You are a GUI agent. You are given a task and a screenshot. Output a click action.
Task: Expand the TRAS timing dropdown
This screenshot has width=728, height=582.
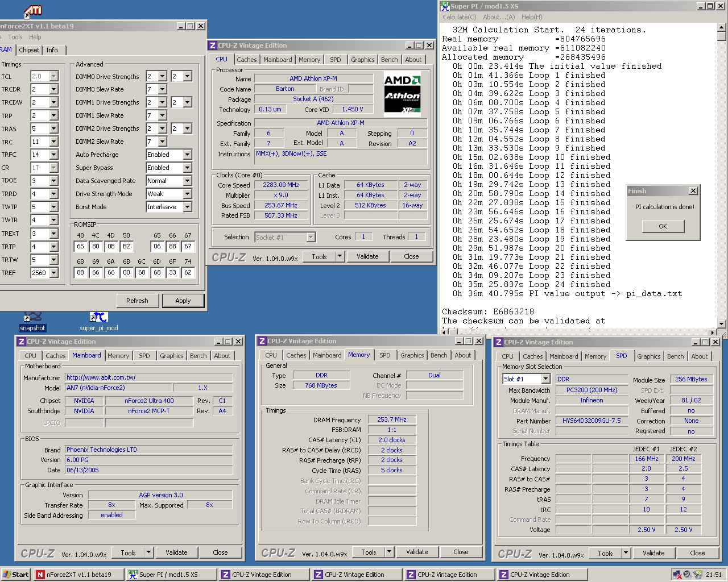[x=53, y=129]
